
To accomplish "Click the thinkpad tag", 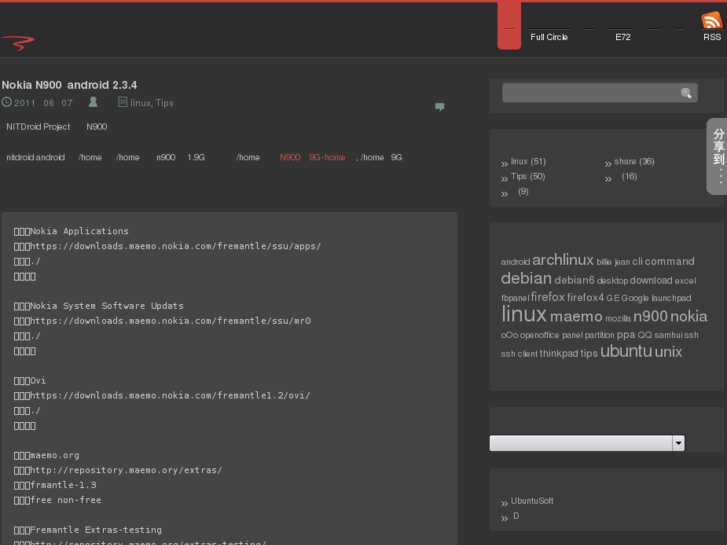I will click(x=559, y=353).
